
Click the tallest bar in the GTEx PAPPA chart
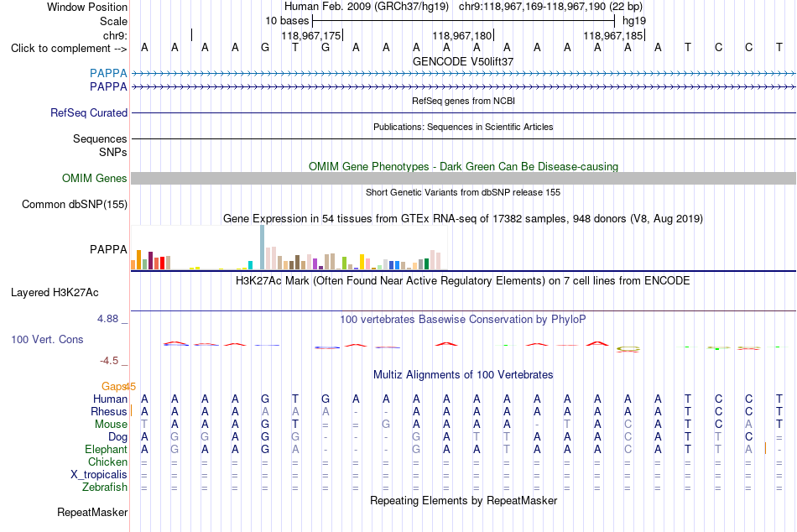(263, 248)
